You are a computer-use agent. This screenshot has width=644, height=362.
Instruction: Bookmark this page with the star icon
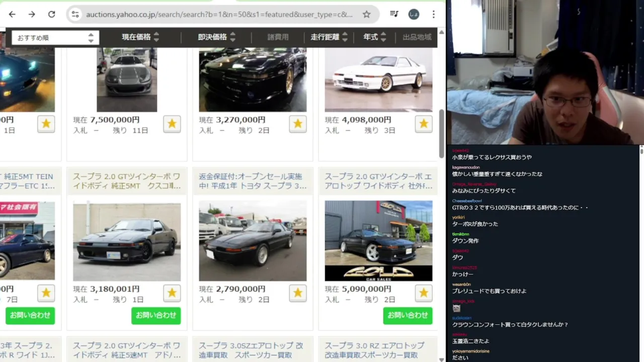pyautogui.click(x=367, y=14)
